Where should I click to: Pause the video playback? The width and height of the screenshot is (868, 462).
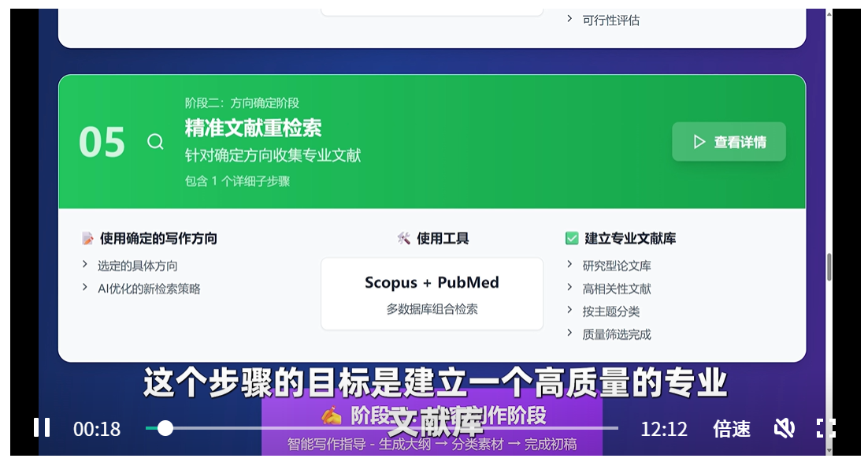point(42,428)
